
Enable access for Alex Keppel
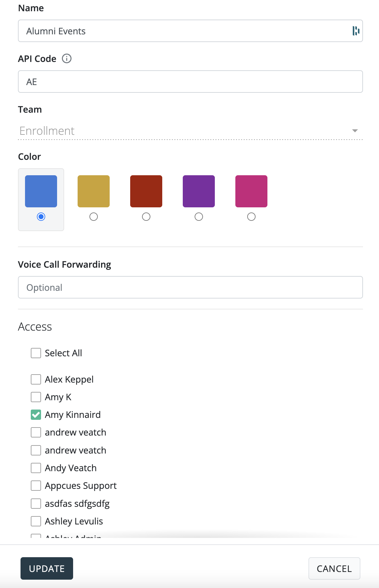tap(36, 379)
